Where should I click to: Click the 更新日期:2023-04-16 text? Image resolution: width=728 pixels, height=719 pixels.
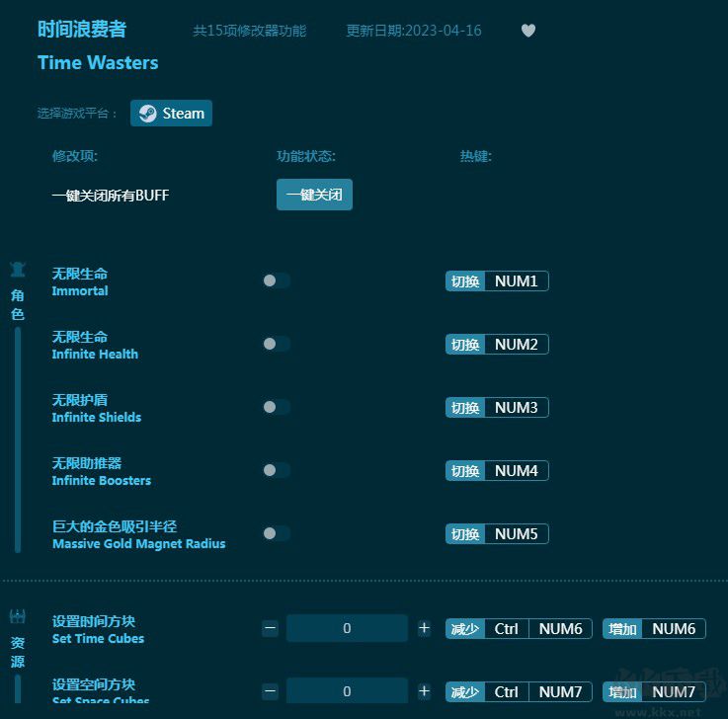click(x=414, y=31)
